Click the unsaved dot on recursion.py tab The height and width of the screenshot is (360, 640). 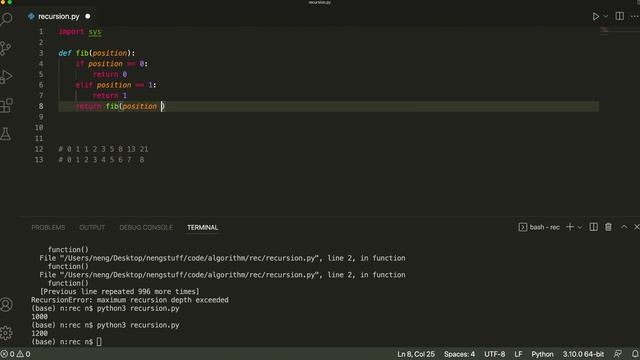point(87,16)
